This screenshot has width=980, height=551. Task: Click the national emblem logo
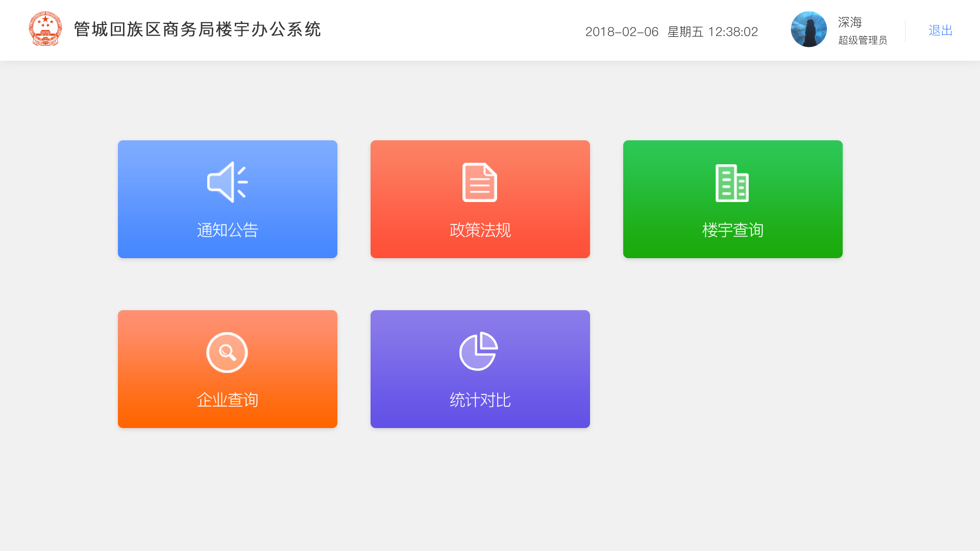click(45, 29)
